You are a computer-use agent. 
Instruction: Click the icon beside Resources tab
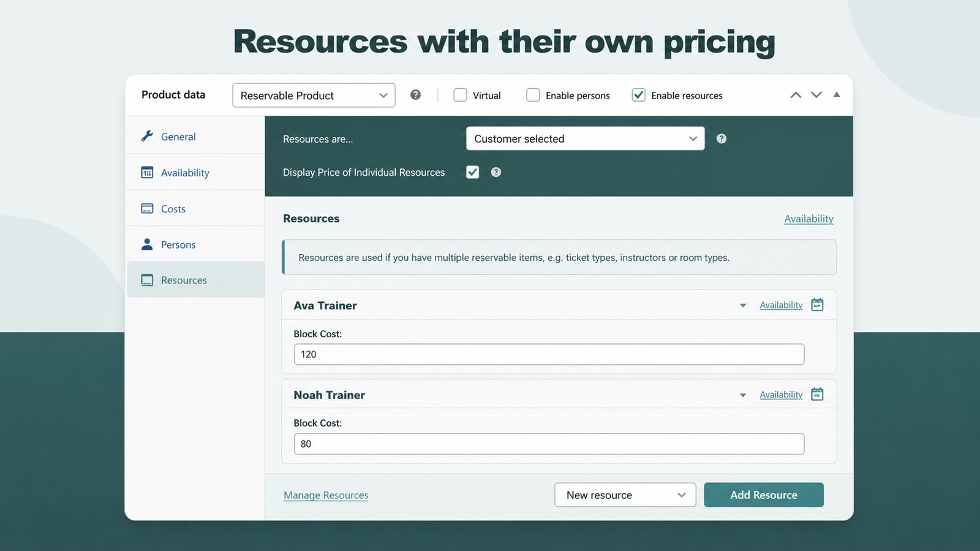pyautogui.click(x=147, y=280)
